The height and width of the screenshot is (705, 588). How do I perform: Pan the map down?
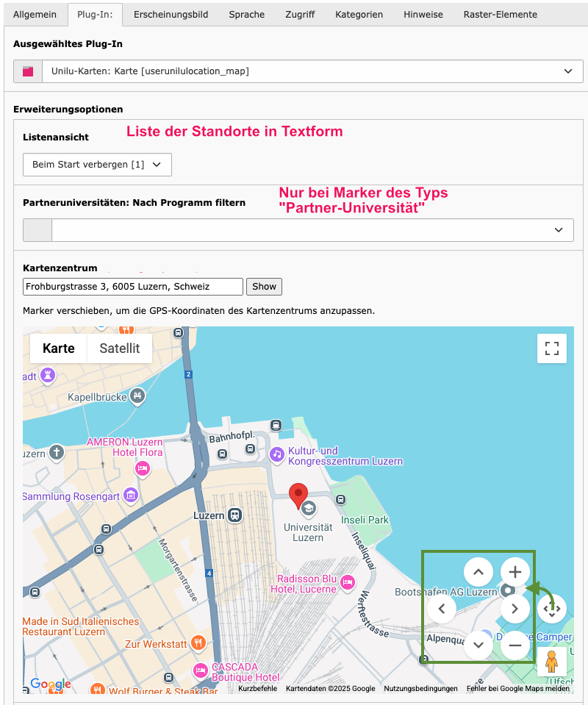coord(478,645)
